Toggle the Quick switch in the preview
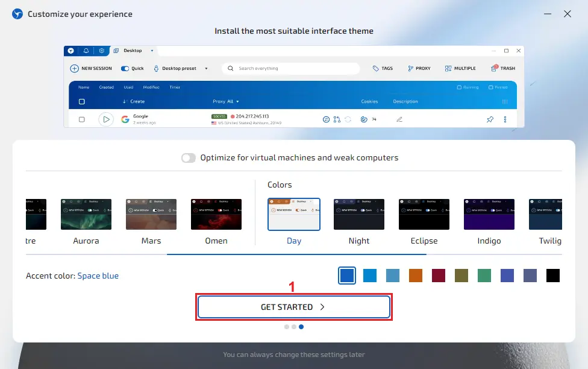 (125, 68)
